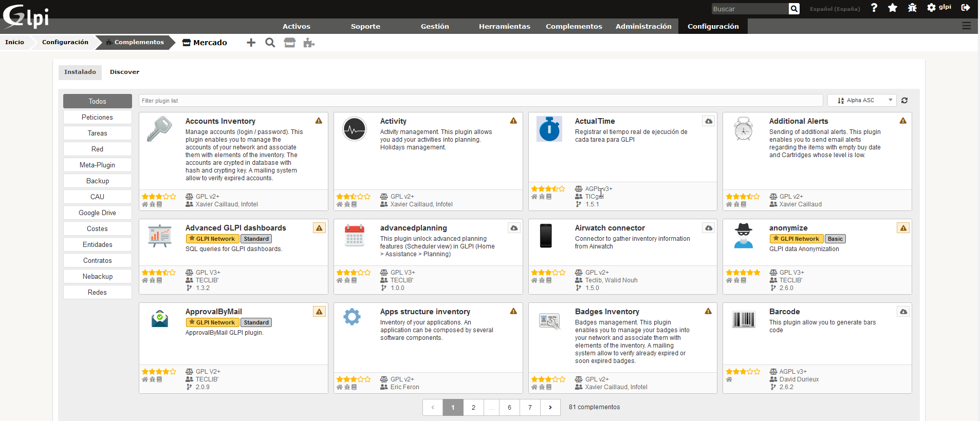Click the GLPI logo
980x421 pixels.
click(26, 16)
